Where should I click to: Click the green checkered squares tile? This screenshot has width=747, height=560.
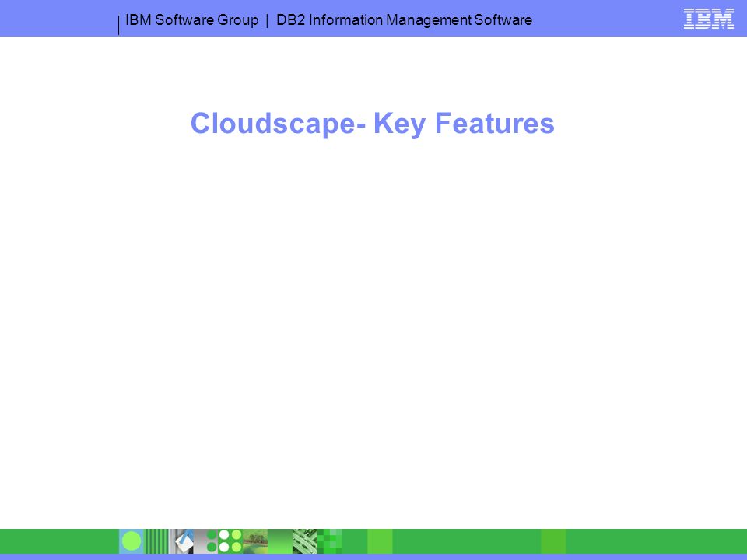[x=330, y=541]
